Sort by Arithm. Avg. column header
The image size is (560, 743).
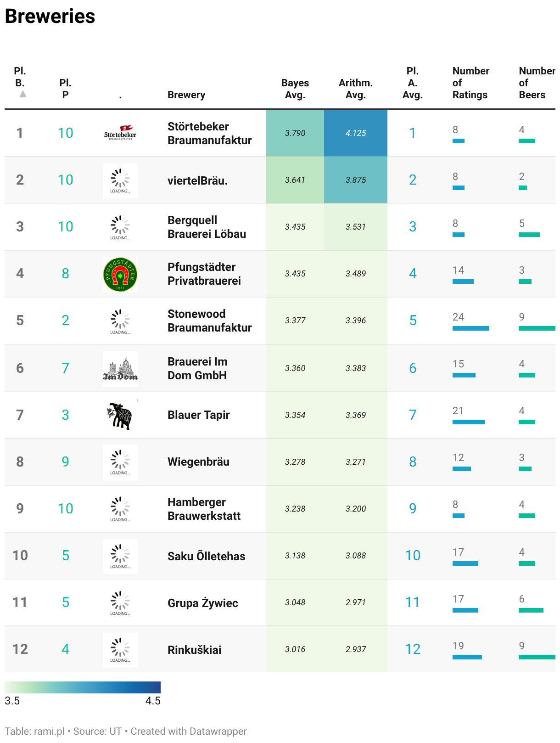pyautogui.click(x=356, y=89)
